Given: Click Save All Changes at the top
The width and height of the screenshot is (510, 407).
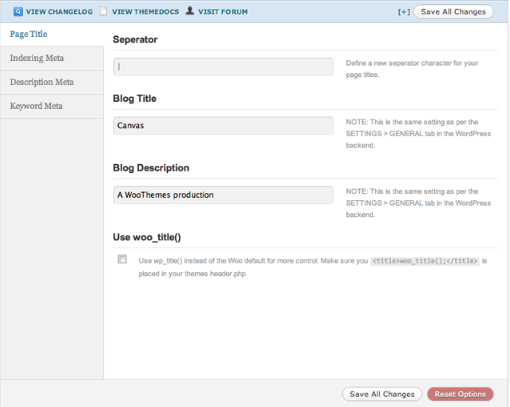Looking at the screenshot, I should (453, 12).
